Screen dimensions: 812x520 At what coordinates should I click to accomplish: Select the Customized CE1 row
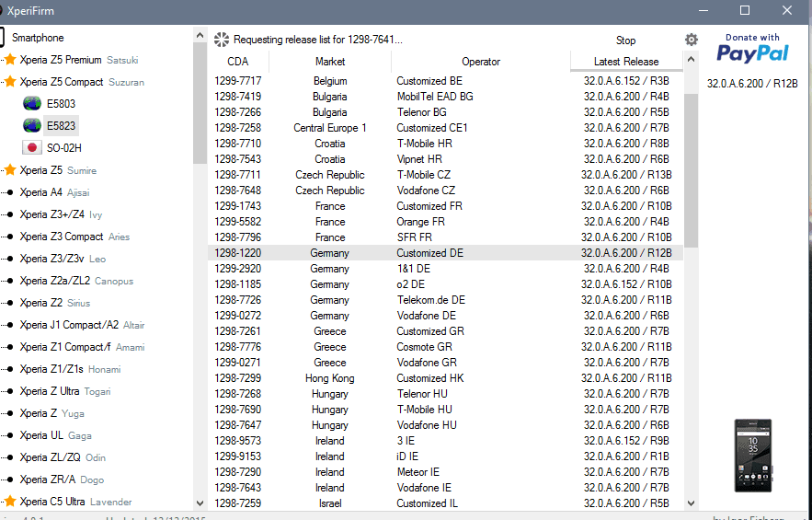coord(445,128)
